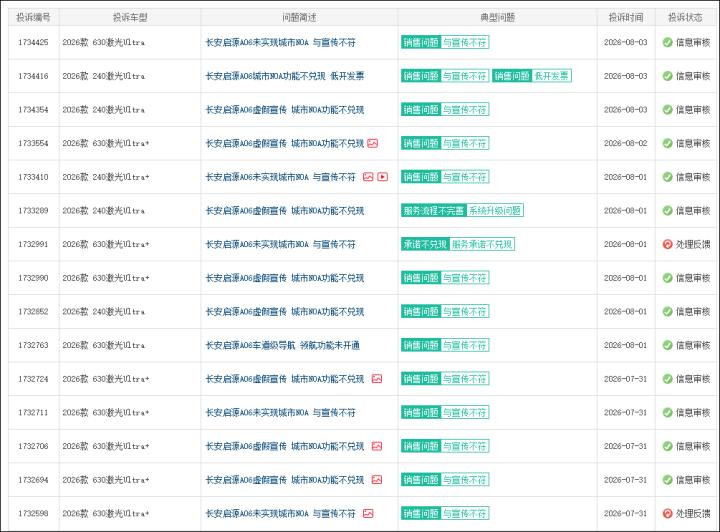Click the 投诉状态 column header

point(685,17)
